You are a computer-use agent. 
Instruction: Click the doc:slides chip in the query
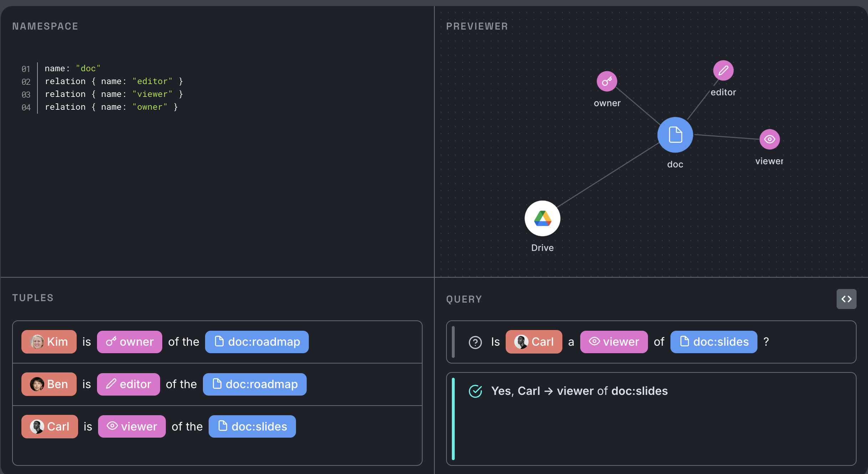coord(714,342)
